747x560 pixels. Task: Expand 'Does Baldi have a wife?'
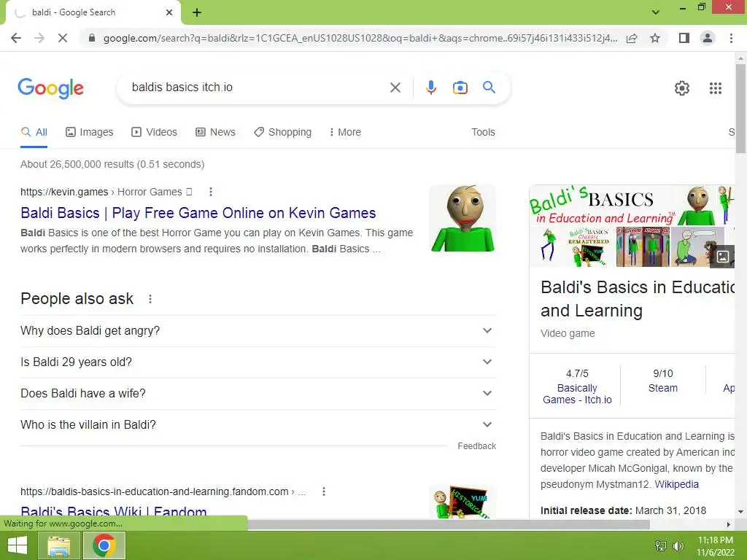[x=258, y=393]
